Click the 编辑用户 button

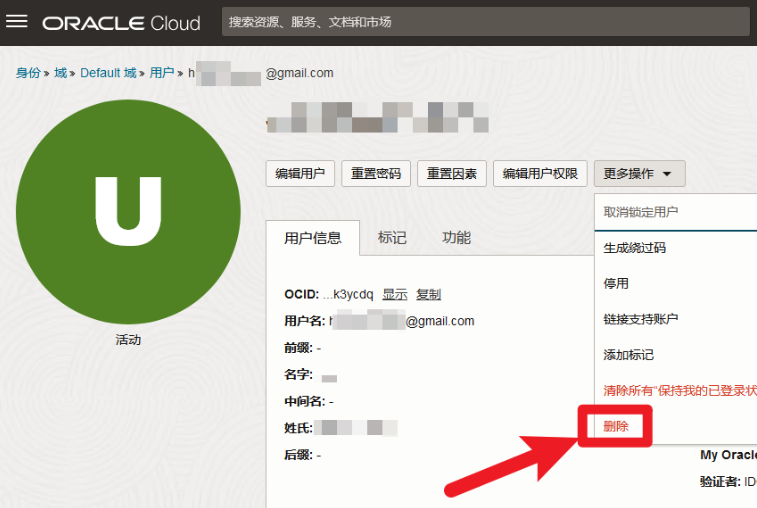(300, 174)
